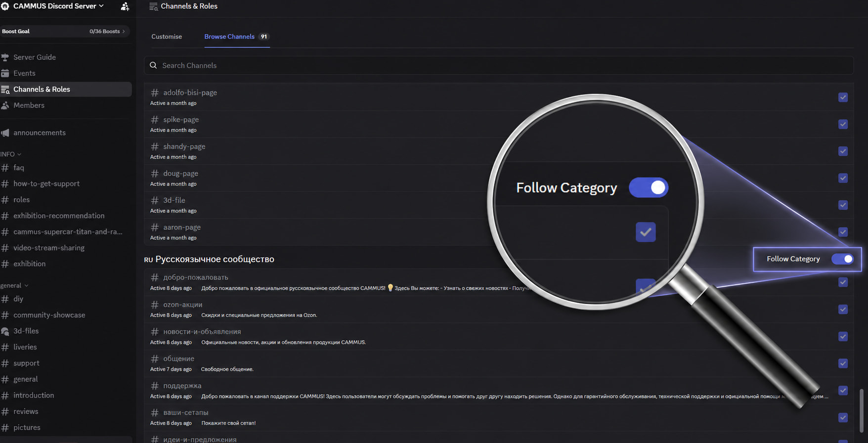The width and height of the screenshot is (868, 443).
Task: Uncheck the shandy-page channel checkbox
Action: coord(843,151)
